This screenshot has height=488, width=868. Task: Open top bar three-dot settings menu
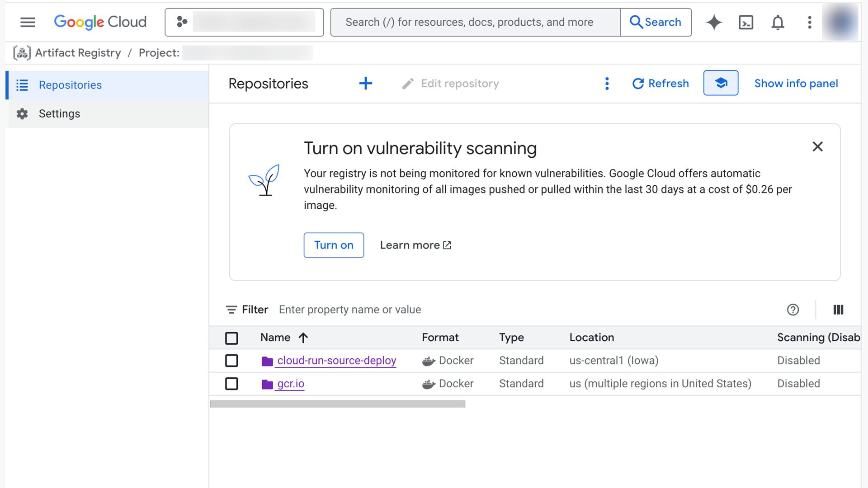[x=809, y=22]
